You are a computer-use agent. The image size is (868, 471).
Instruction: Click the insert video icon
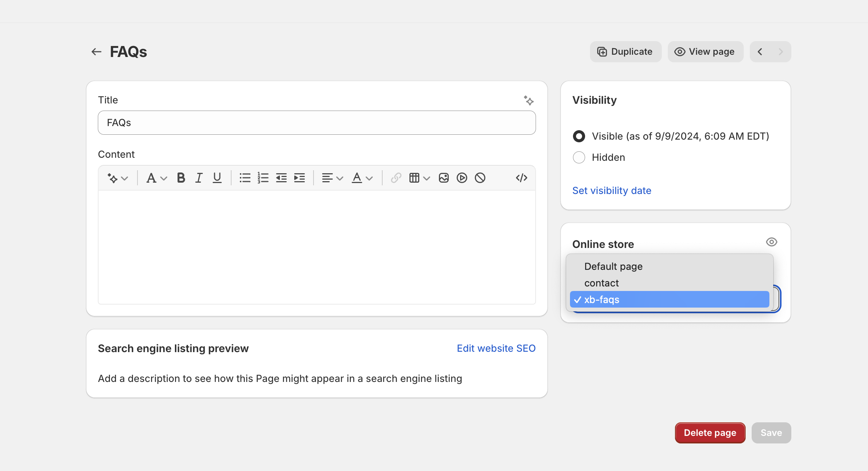point(462,178)
